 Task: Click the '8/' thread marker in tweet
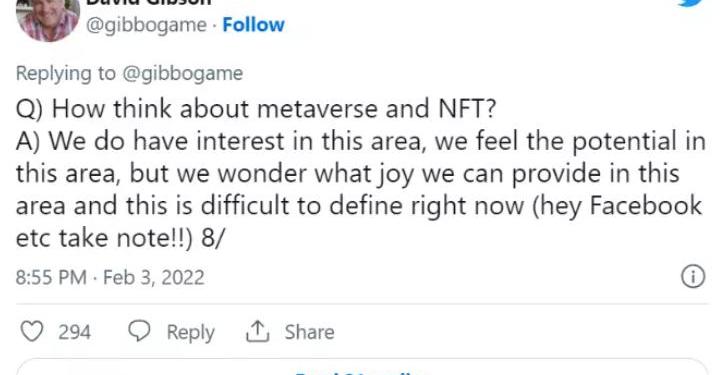click(x=212, y=238)
